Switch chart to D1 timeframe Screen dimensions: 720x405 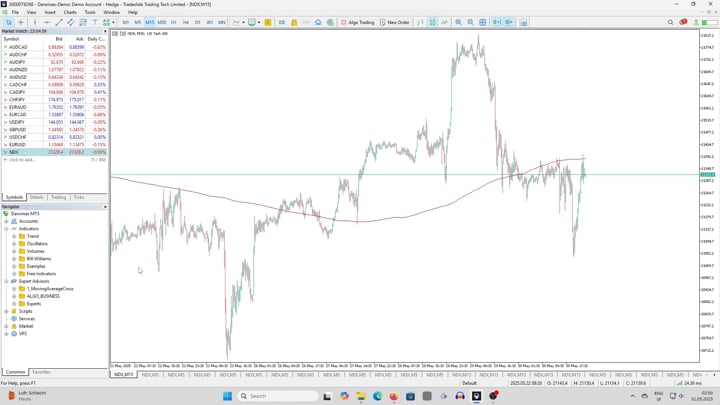[197, 22]
